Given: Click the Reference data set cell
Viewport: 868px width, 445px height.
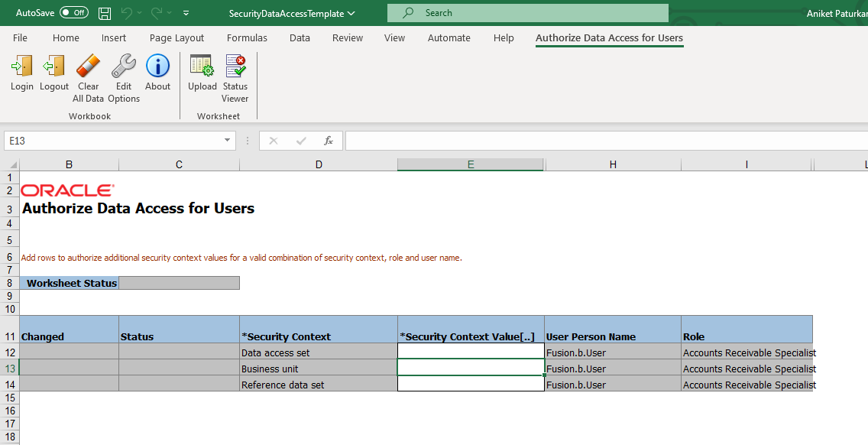Looking at the screenshot, I should pos(319,384).
